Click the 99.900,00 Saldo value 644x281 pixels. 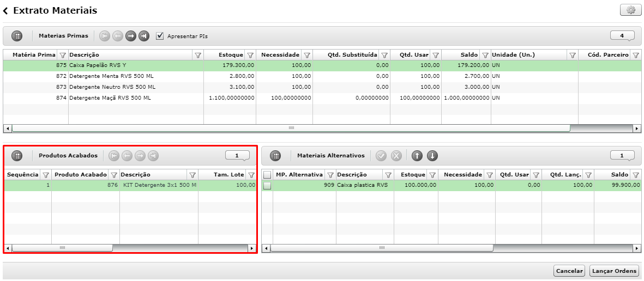[x=625, y=185]
